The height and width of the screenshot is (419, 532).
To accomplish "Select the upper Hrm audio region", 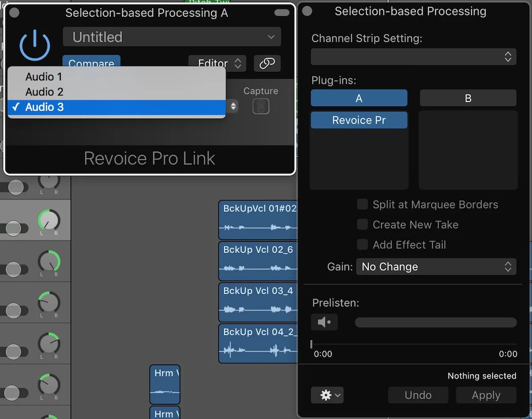I will tap(165, 384).
